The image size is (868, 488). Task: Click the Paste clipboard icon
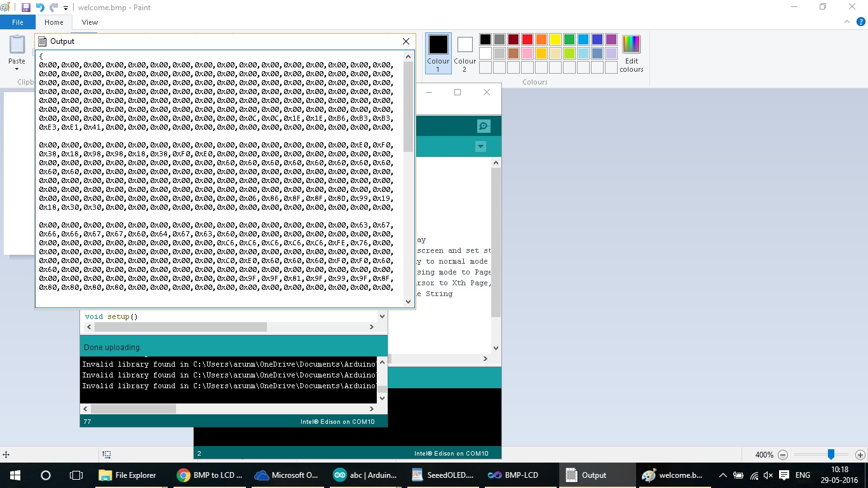click(17, 45)
